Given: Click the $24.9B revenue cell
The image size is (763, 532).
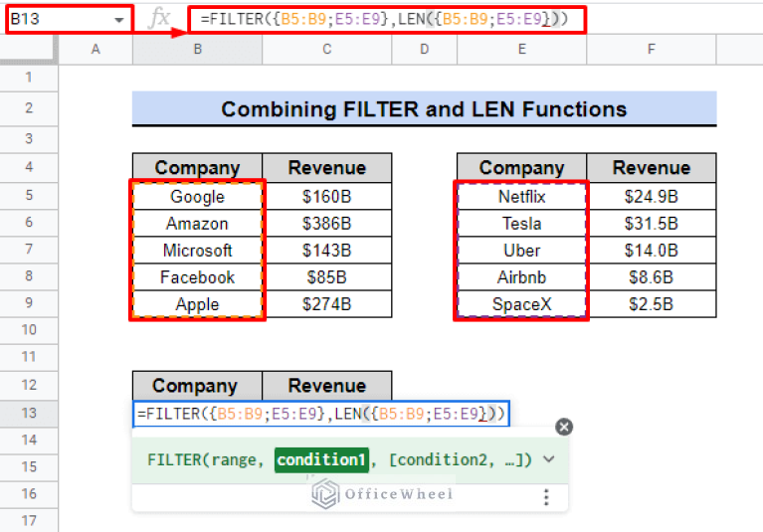Looking at the screenshot, I should 651,197.
